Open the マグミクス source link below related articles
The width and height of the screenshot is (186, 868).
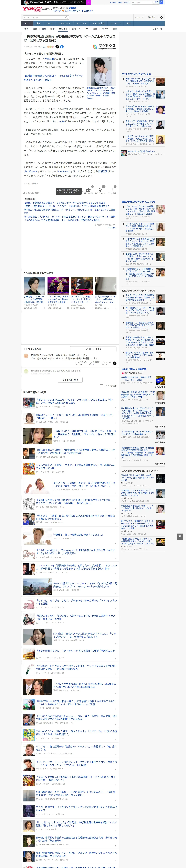[x=112, y=228]
